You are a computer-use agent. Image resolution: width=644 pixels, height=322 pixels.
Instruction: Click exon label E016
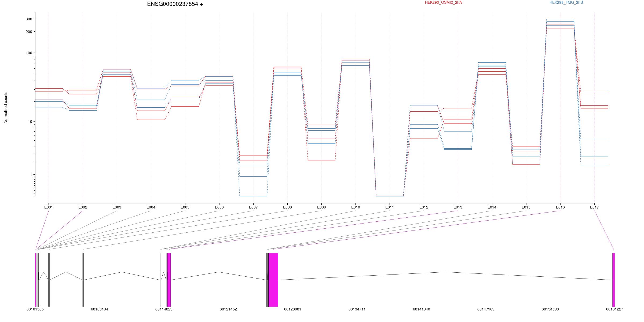coord(560,207)
